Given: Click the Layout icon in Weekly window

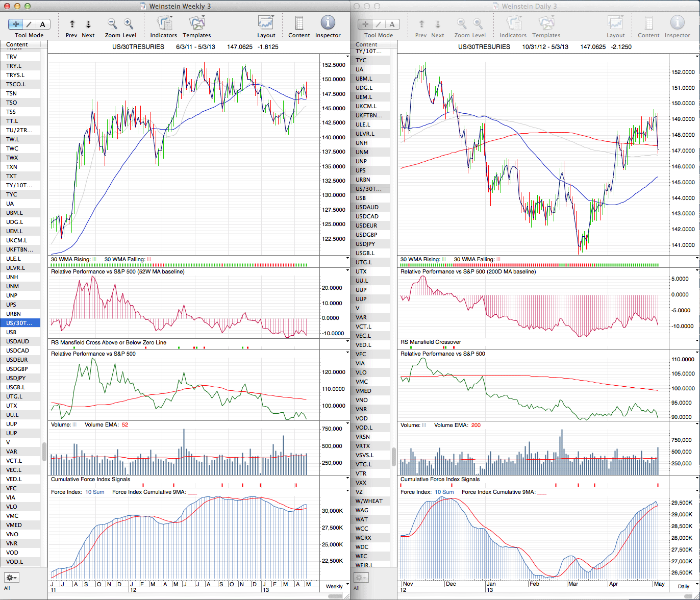Looking at the screenshot, I should pyautogui.click(x=266, y=24).
